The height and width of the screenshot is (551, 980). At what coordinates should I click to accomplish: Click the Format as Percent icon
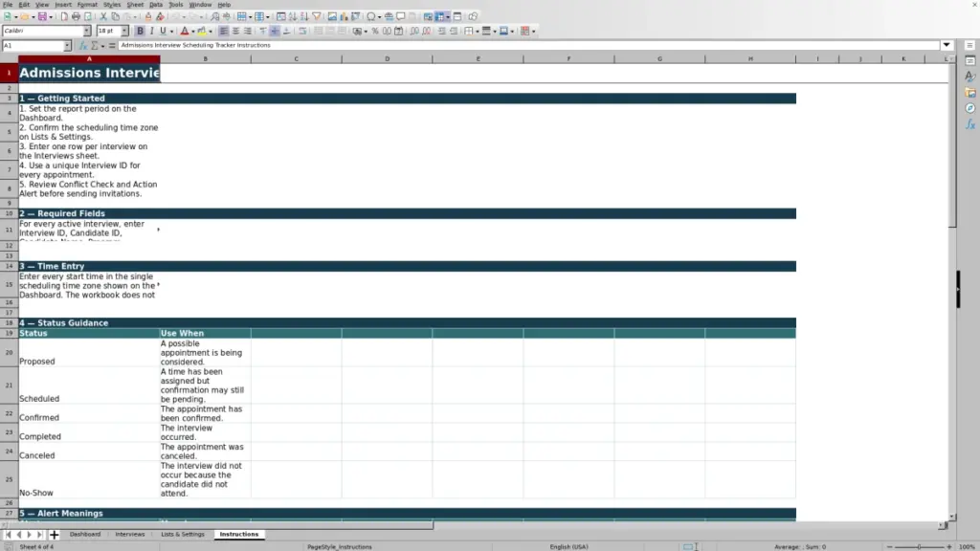375,31
